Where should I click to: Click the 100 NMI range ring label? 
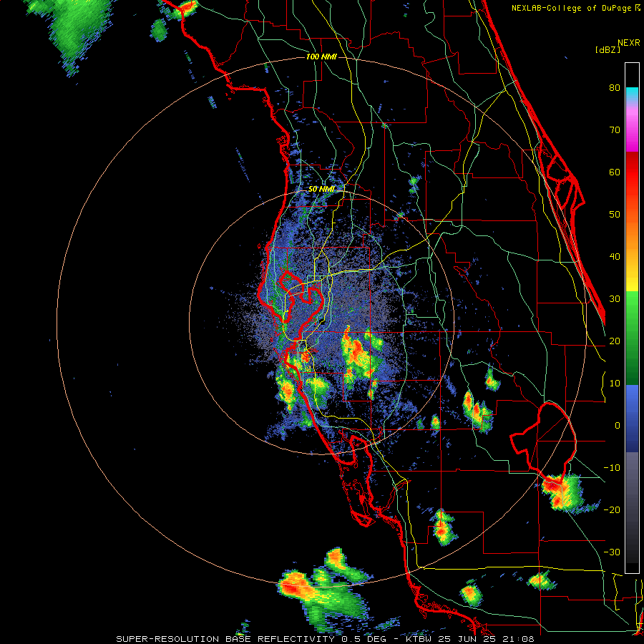tap(321, 57)
